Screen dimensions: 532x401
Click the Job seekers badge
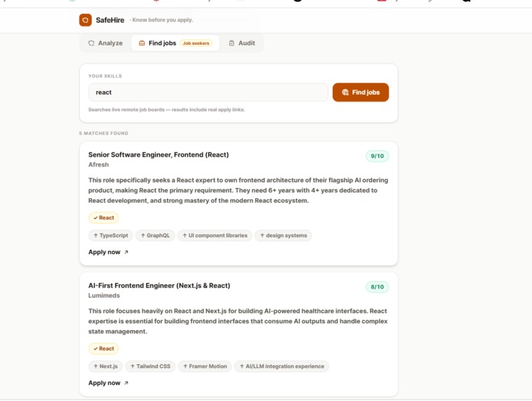pyautogui.click(x=196, y=43)
